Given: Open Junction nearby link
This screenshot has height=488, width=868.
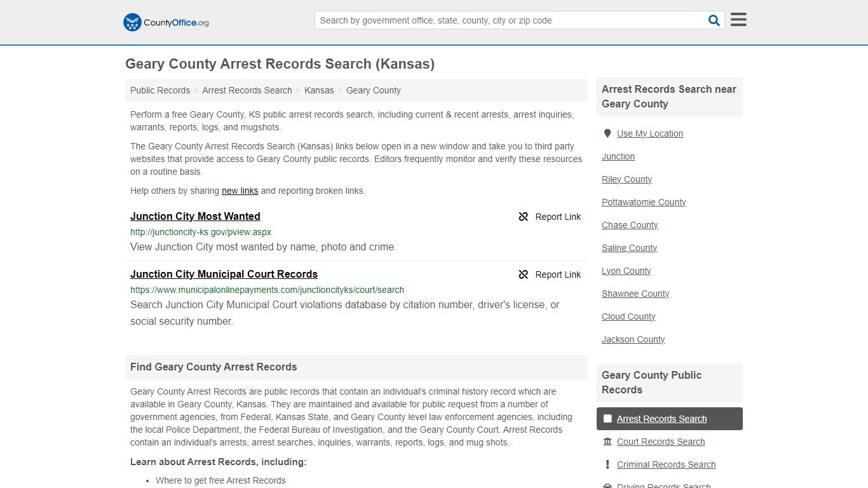Looking at the screenshot, I should tap(618, 156).
